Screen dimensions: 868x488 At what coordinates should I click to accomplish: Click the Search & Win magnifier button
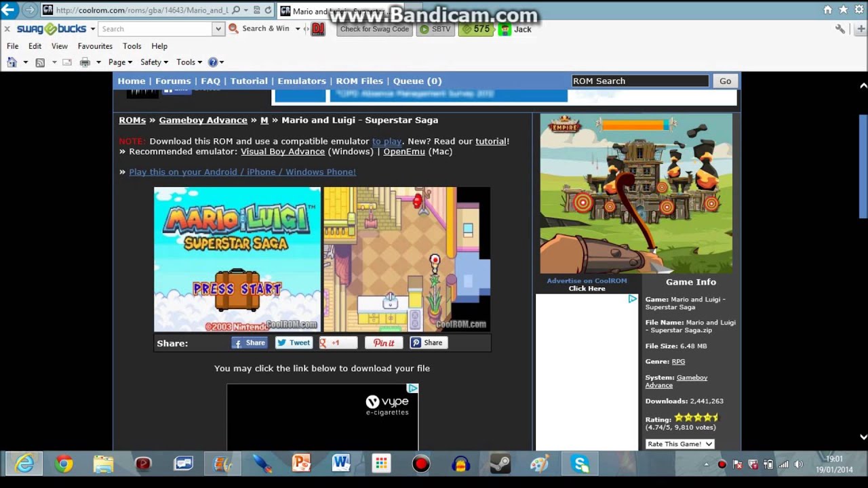click(x=259, y=28)
